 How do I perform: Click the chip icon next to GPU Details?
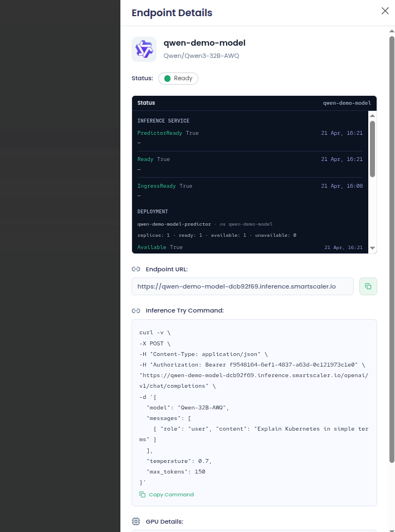136,521
